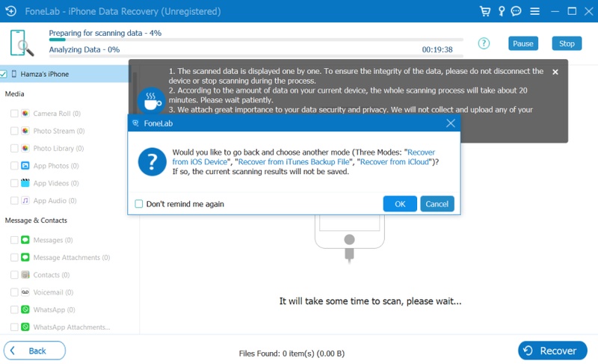The height and width of the screenshot is (364, 598).
Task: Click the FoneLab logo in title bar
Action: tap(11, 11)
